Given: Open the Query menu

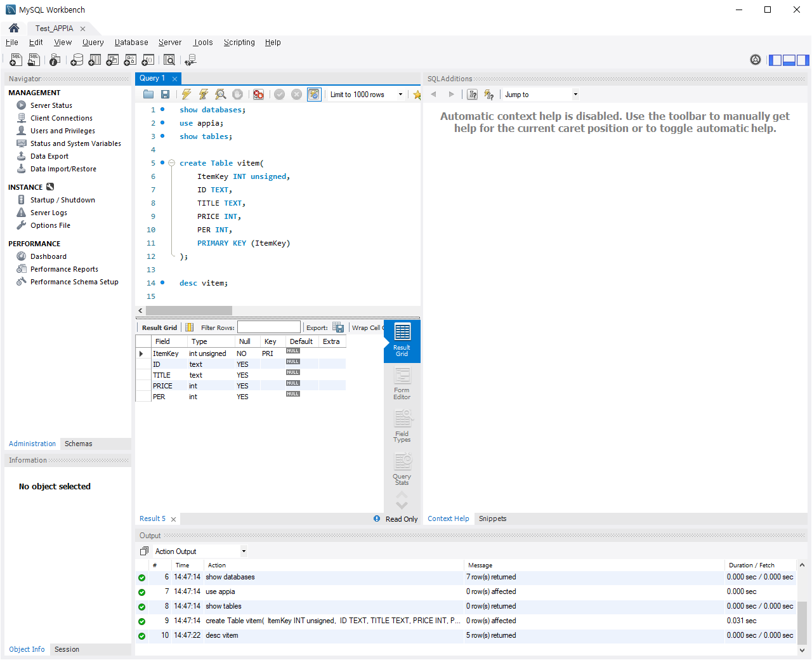Looking at the screenshot, I should pyautogui.click(x=93, y=43).
